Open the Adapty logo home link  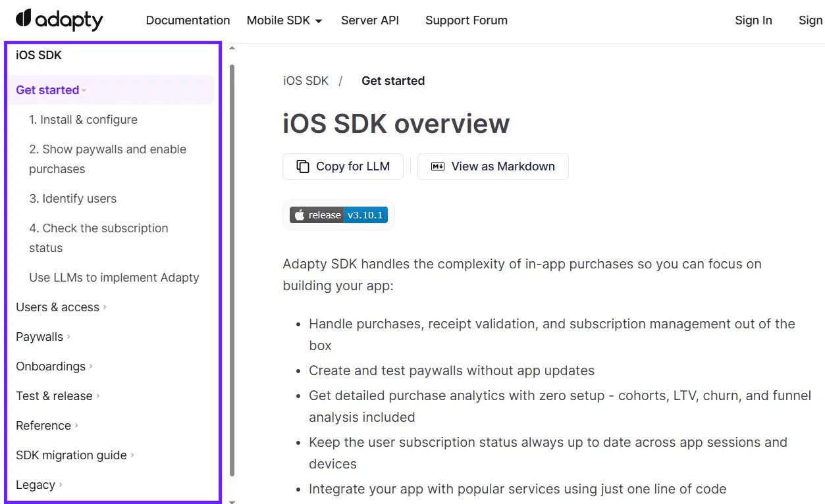pyautogui.click(x=59, y=20)
